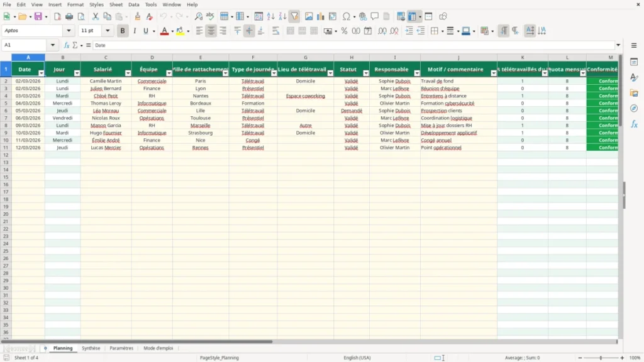This screenshot has height=362, width=644.
Task: Click the Copy icon
Action: [107, 16]
